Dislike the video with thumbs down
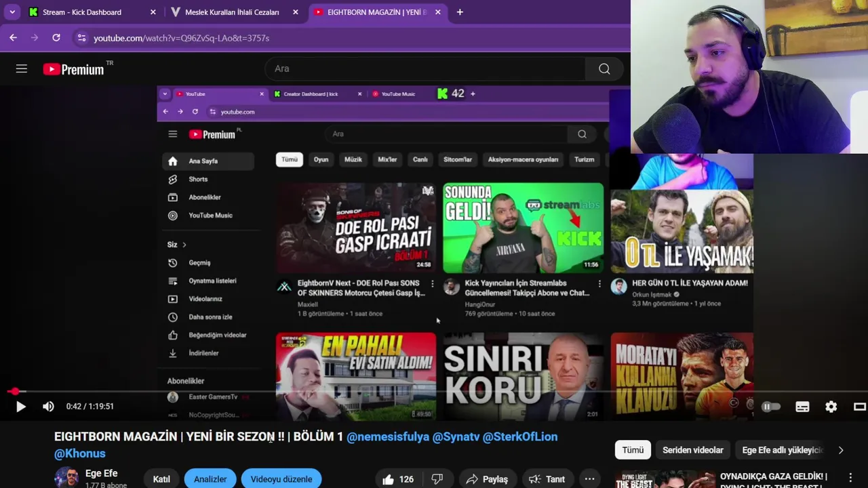The height and width of the screenshot is (488, 868). [x=437, y=479]
